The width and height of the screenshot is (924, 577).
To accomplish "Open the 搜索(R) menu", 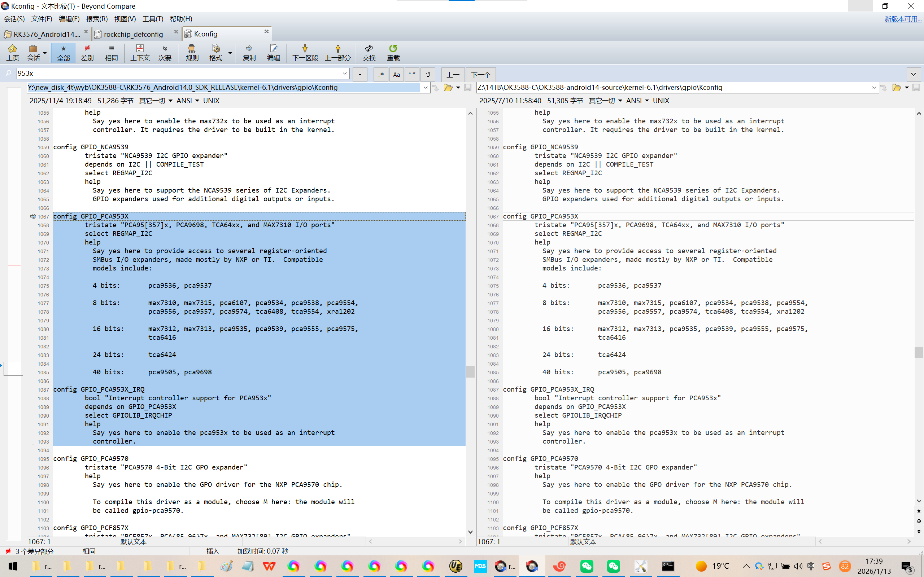I will pos(97,19).
